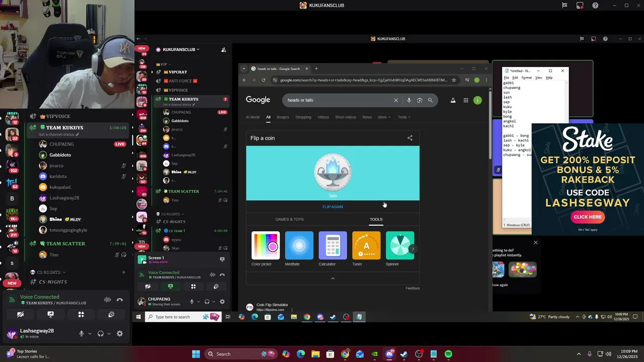Open Discord inbox in the top title bar

580,6
